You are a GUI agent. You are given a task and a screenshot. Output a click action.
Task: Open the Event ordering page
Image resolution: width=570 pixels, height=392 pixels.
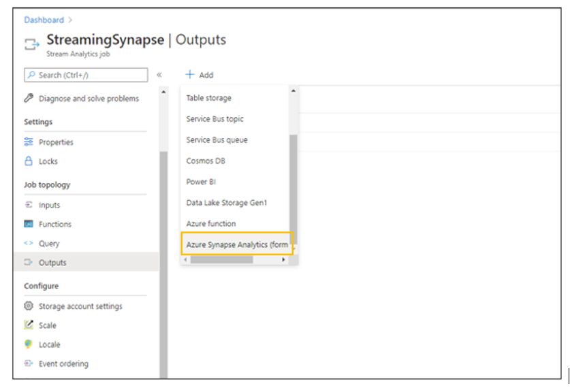[x=63, y=363]
